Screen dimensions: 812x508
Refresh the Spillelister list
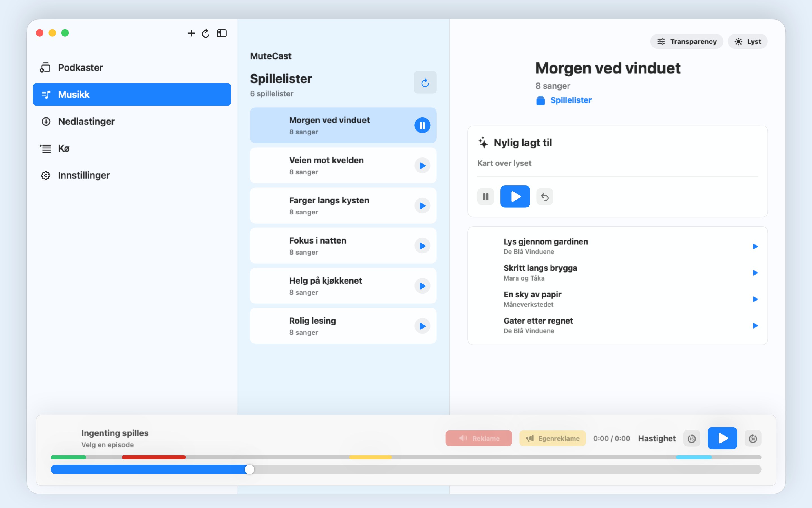(x=425, y=82)
